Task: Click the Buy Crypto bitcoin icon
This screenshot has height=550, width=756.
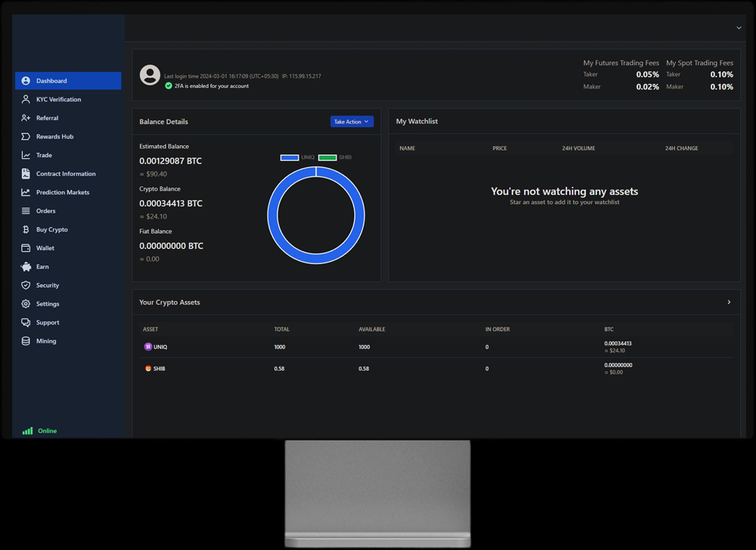Action: click(x=26, y=229)
